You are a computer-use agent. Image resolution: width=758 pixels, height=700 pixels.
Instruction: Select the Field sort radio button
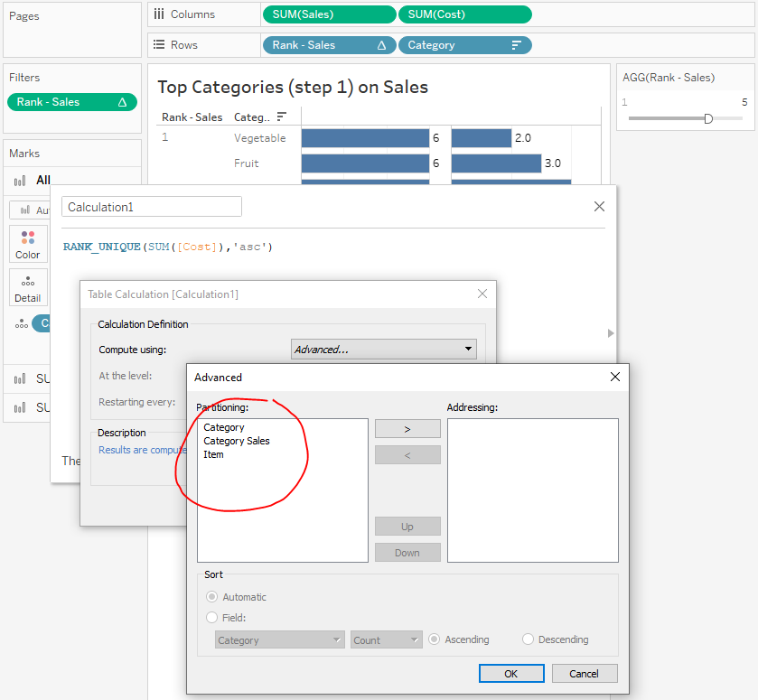[x=212, y=618]
